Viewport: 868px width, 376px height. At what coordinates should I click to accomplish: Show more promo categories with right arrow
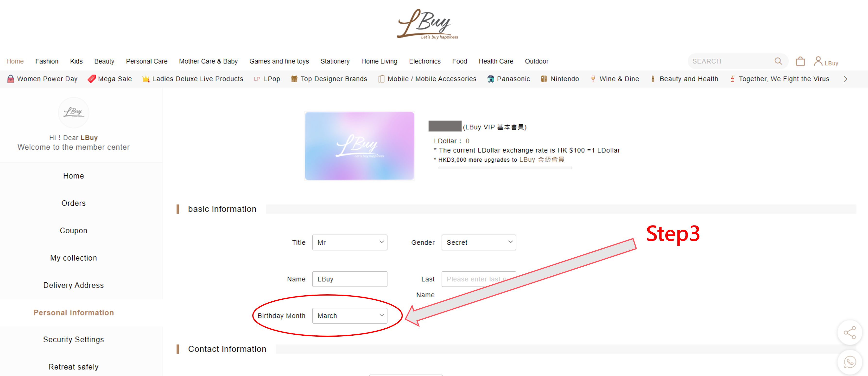tap(845, 79)
